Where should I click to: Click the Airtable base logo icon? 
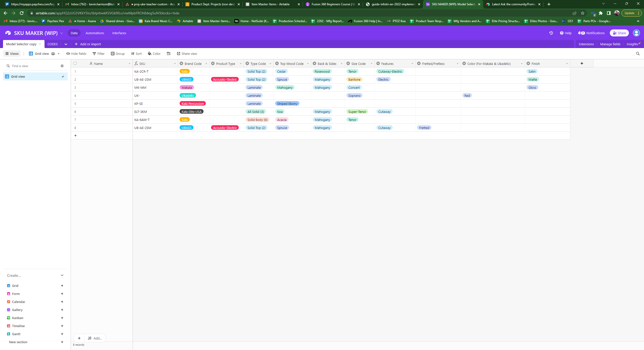tap(8, 33)
